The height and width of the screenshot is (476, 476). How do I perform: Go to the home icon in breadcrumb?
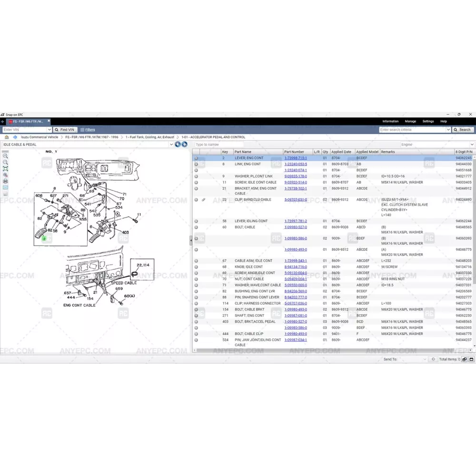click(x=7, y=137)
